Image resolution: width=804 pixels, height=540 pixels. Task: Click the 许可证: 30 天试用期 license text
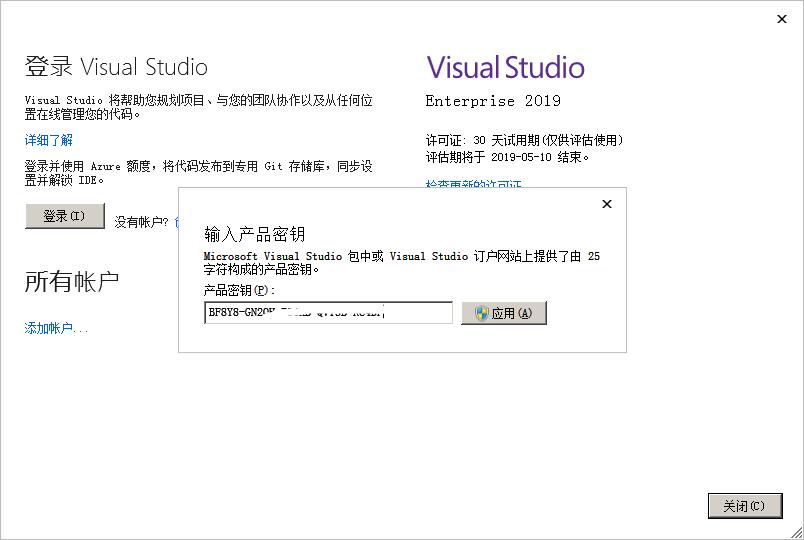tap(524, 140)
